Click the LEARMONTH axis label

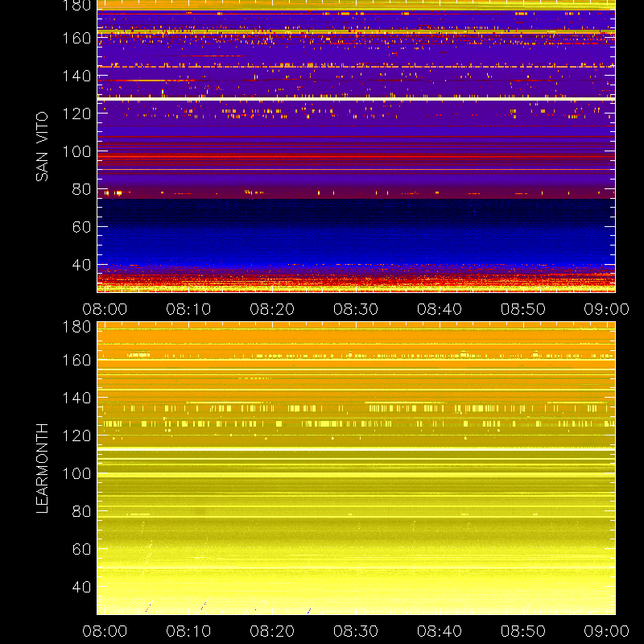42,469
